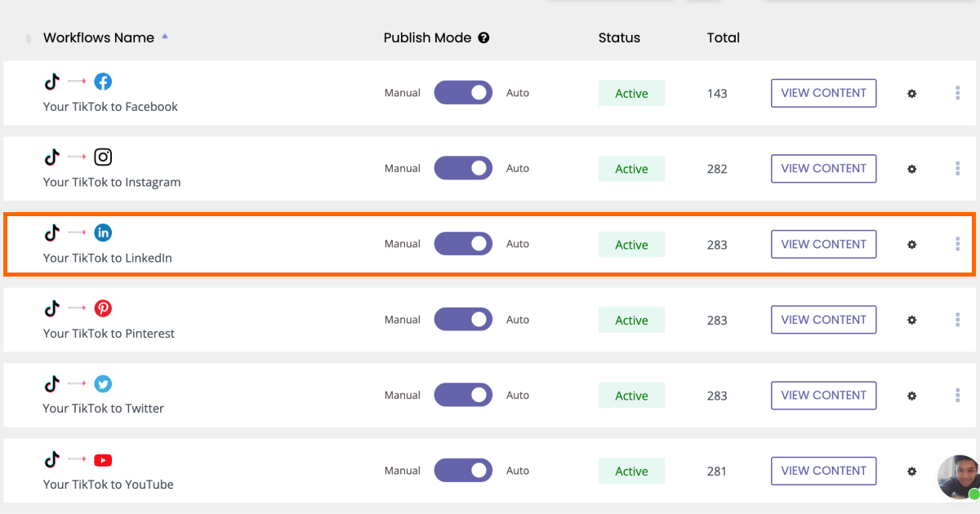This screenshot has height=514, width=980.
Task: Toggle publish mode for TikTok to Twitter
Action: pos(463,395)
